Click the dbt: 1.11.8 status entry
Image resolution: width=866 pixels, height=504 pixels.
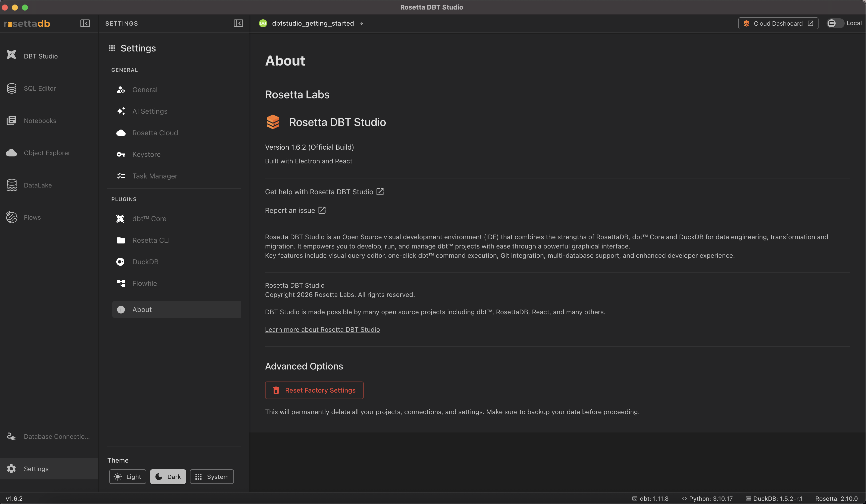pos(650,498)
